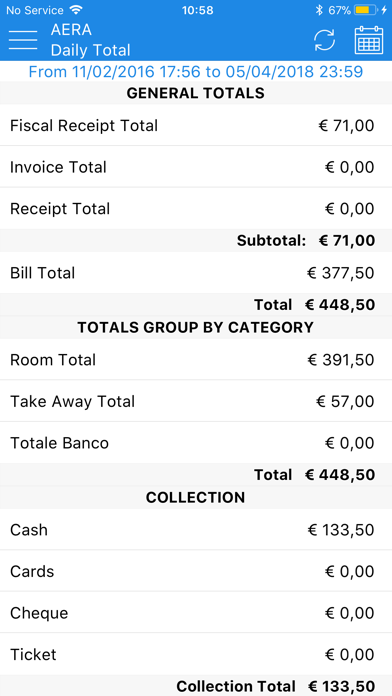This screenshot has width=392, height=696.
Task: Open the hamburger menu
Action: [x=23, y=40]
